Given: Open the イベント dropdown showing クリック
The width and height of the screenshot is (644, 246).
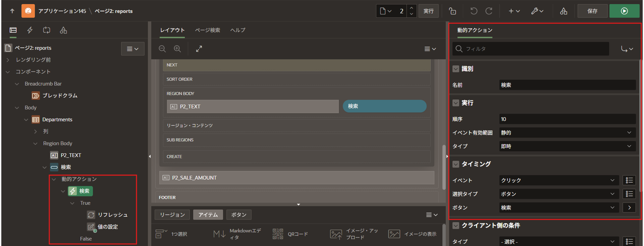Looking at the screenshot, I should [558, 180].
